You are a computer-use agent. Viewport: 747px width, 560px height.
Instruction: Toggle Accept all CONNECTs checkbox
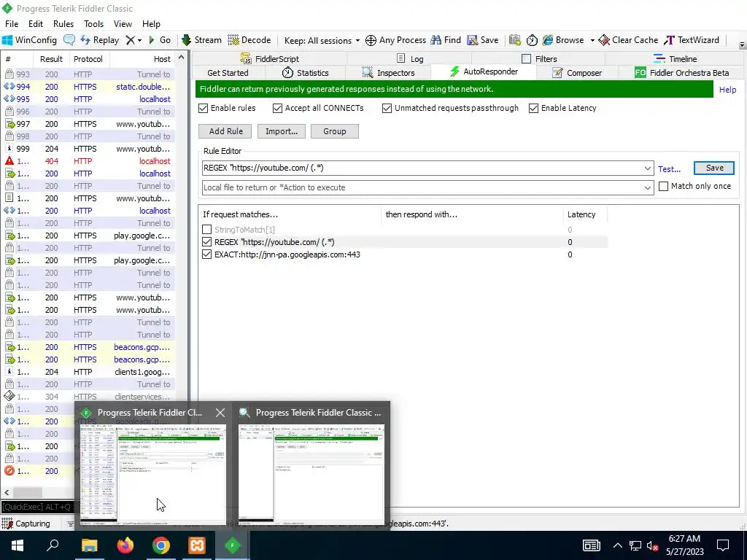tap(278, 108)
